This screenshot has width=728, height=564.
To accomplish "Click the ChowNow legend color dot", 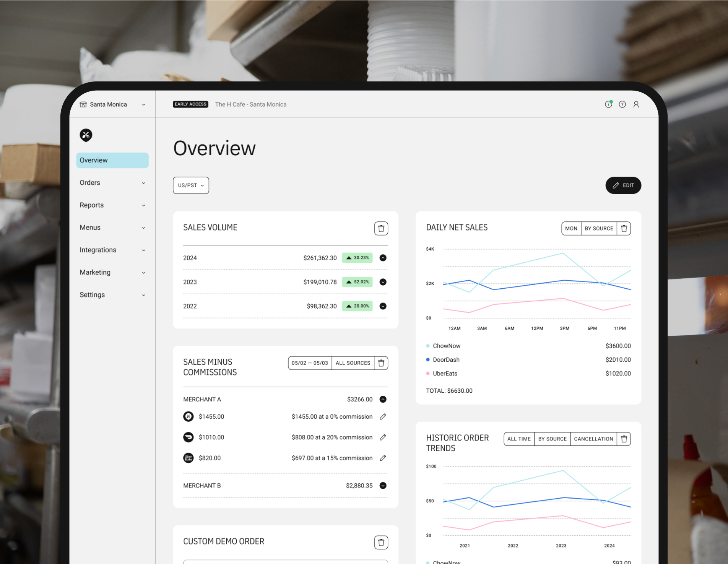I will click(428, 346).
